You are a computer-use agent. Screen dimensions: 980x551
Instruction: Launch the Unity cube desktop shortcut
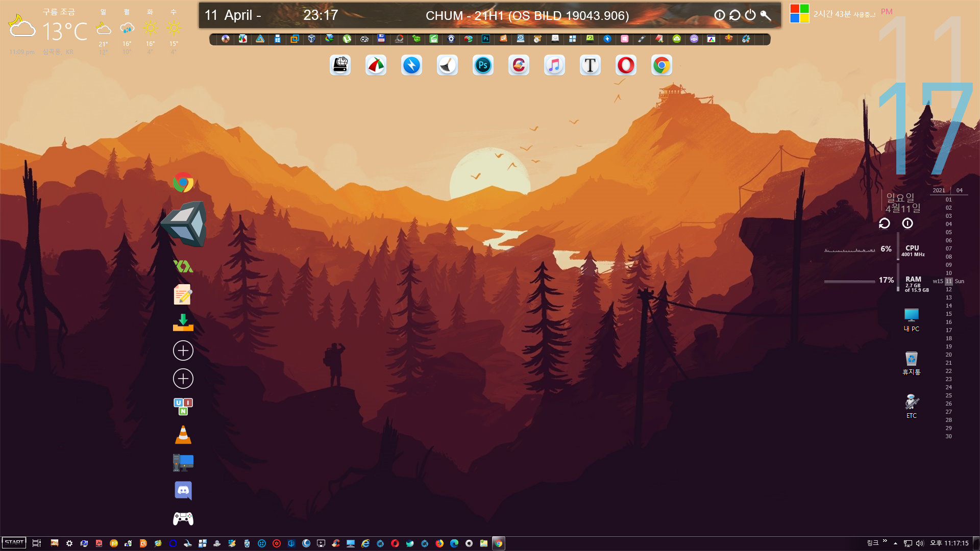pyautogui.click(x=184, y=223)
